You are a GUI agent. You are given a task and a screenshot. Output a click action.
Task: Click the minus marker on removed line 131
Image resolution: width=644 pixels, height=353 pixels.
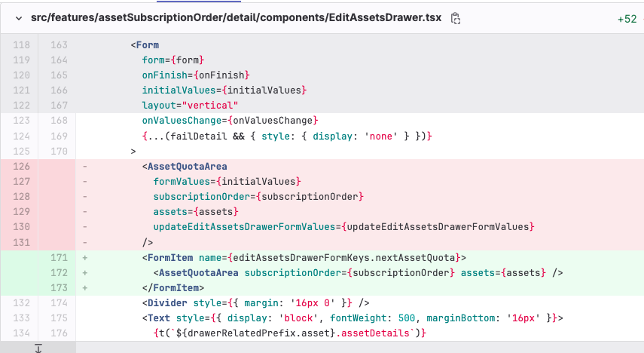(85, 242)
